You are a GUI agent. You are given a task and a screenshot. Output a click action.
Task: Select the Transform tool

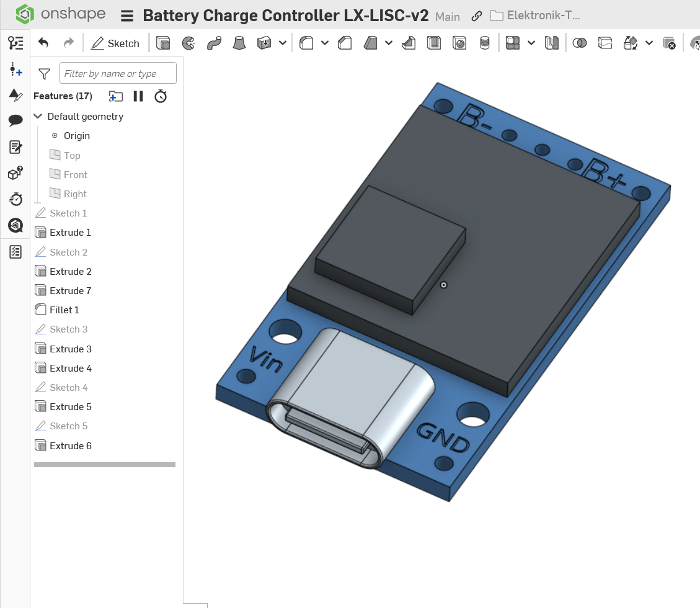click(x=631, y=43)
